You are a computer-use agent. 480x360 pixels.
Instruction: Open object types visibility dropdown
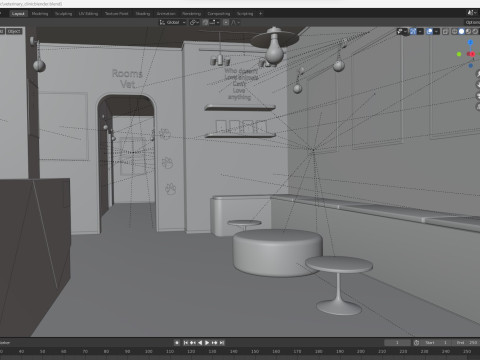[x=402, y=31]
